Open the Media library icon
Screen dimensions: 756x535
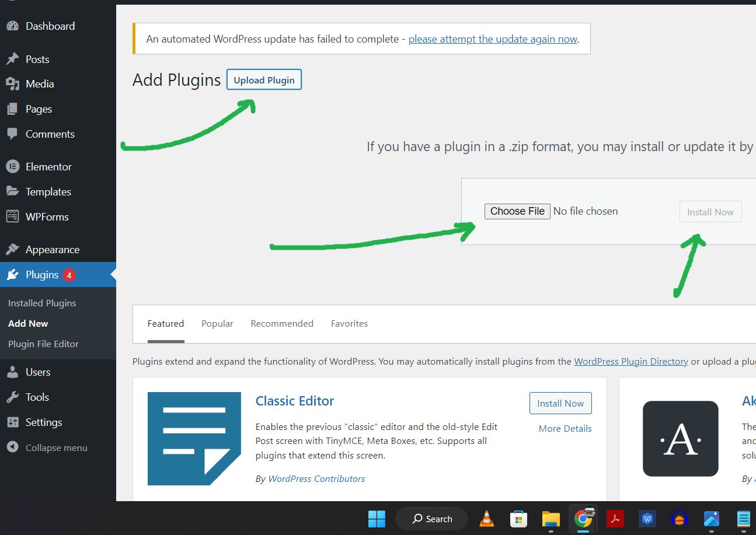(x=12, y=84)
